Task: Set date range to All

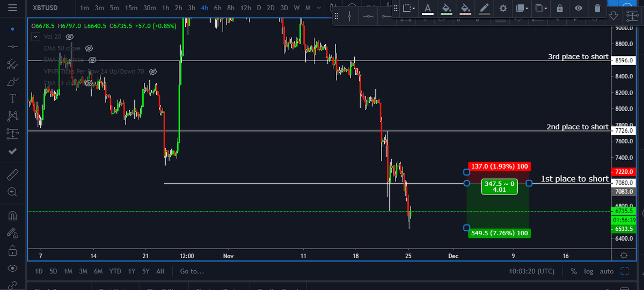Action: tap(160, 271)
